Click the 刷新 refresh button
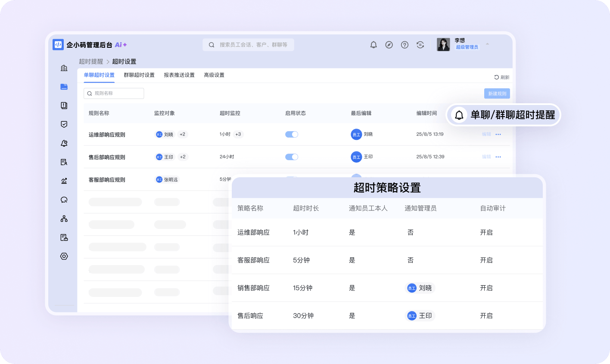610x364 pixels. pyautogui.click(x=502, y=77)
